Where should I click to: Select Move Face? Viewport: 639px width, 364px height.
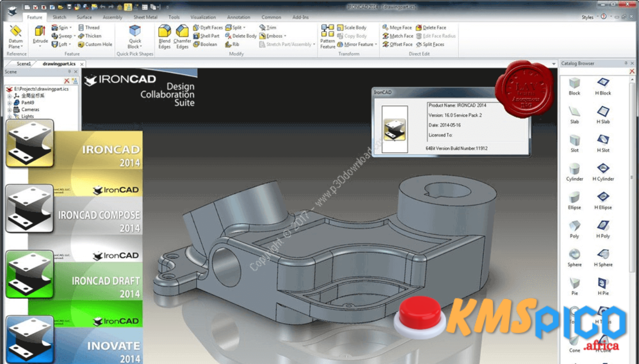click(x=397, y=27)
